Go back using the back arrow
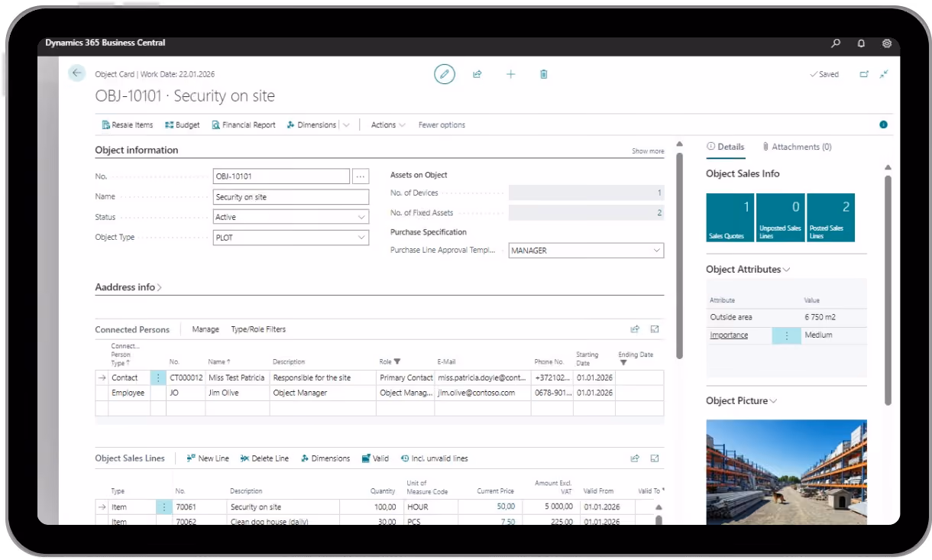Viewport: 932px width, 560px height. pyautogui.click(x=76, y=73)
